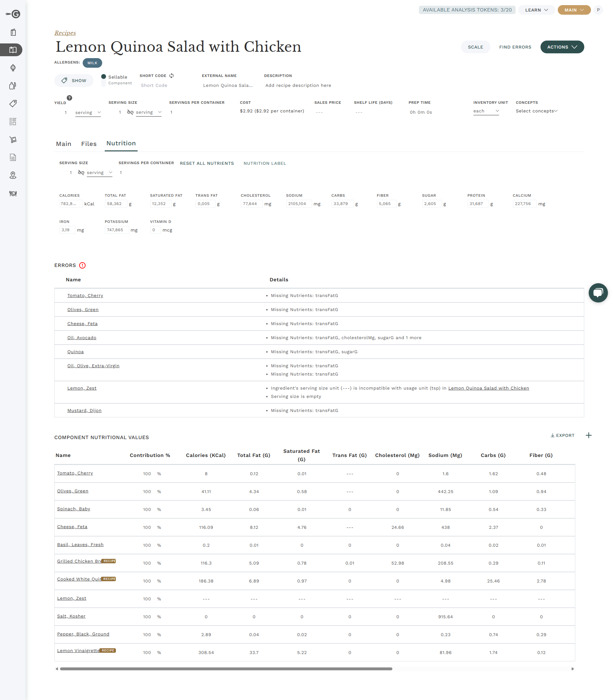The image size is (613, 700).
Task: Click RESET ALL NUTRIENTS
Action: pos(207,163)
